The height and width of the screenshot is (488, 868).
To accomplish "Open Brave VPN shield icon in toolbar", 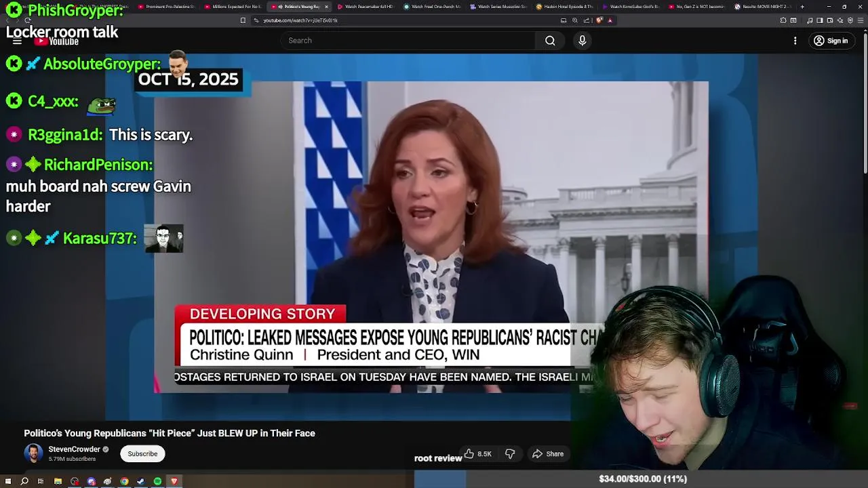I will click(x=850, y=20).
